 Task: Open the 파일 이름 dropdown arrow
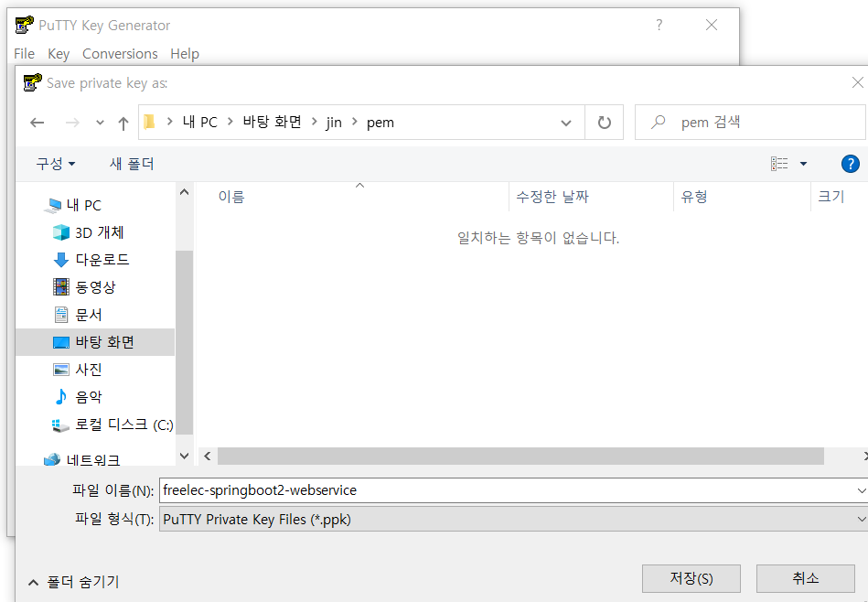click(861, 490)
